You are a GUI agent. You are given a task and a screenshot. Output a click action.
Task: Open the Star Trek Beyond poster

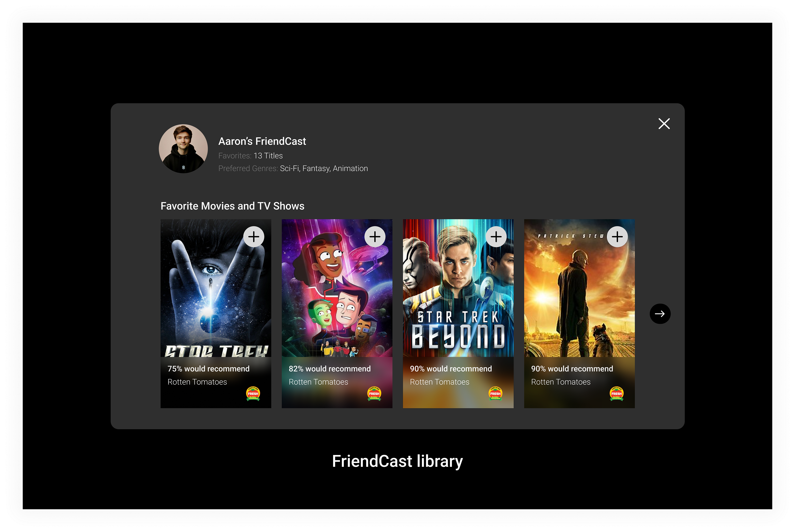[458, 288]
